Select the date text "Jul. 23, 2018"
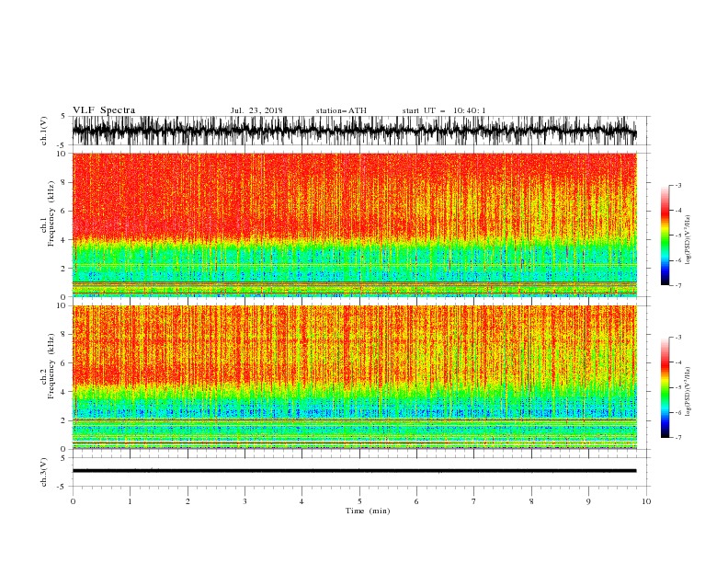This screenshot has height=563, width=728. [x=256, y=110]
